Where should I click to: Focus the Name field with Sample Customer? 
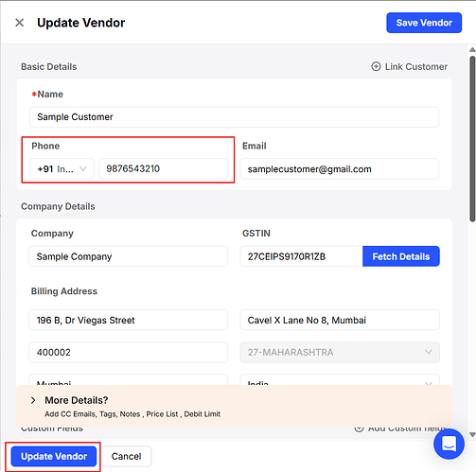click(x=234, y=117)
